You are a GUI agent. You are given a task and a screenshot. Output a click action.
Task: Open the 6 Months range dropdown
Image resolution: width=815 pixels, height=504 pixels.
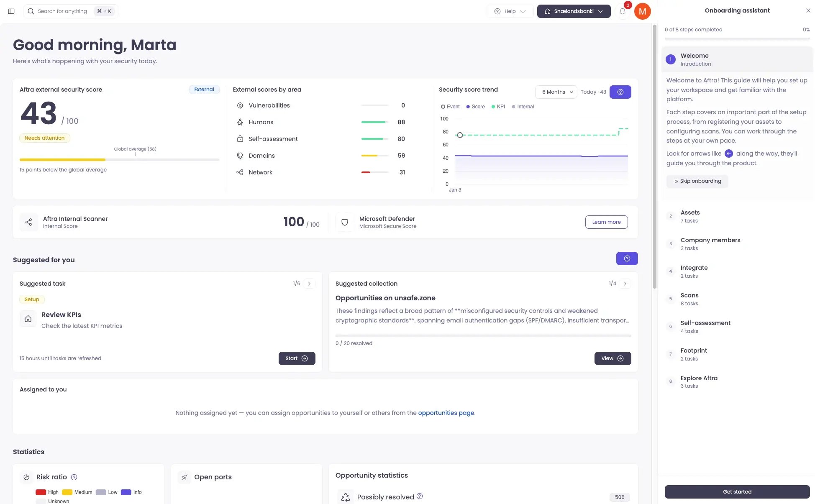pyautogui.click(x=556, y=92)
